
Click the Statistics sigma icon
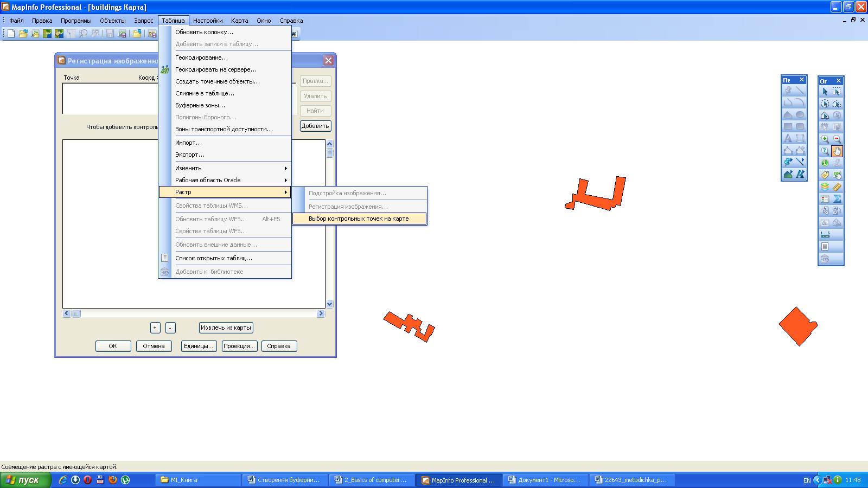point(837,199)
